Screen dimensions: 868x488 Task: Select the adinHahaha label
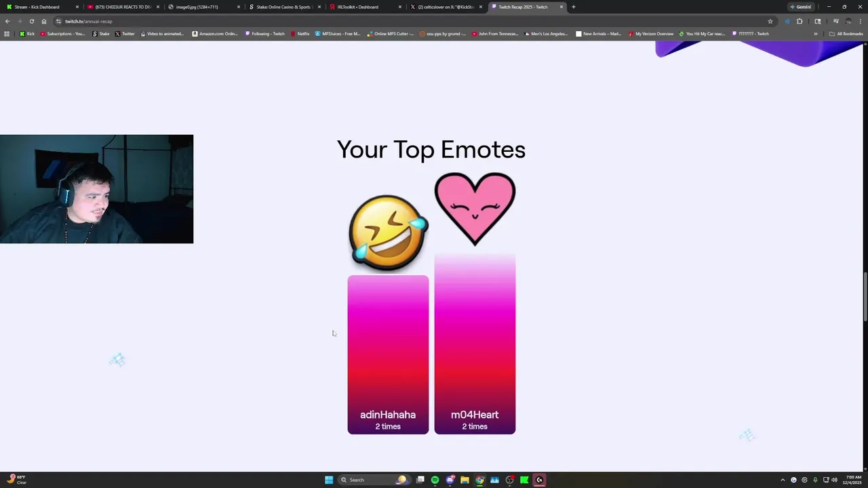tap(388, 415)
